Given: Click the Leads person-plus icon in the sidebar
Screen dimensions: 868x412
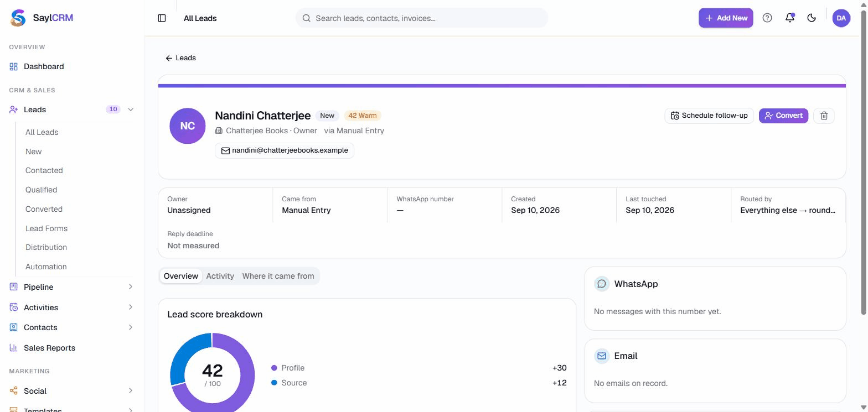Looking at the screenshot, I should [14, 109].
